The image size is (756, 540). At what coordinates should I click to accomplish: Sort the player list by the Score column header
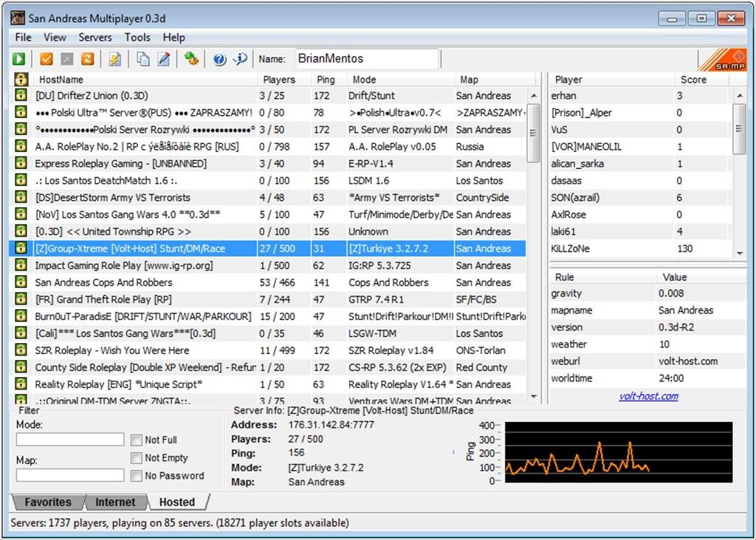[x=701, y=80]
